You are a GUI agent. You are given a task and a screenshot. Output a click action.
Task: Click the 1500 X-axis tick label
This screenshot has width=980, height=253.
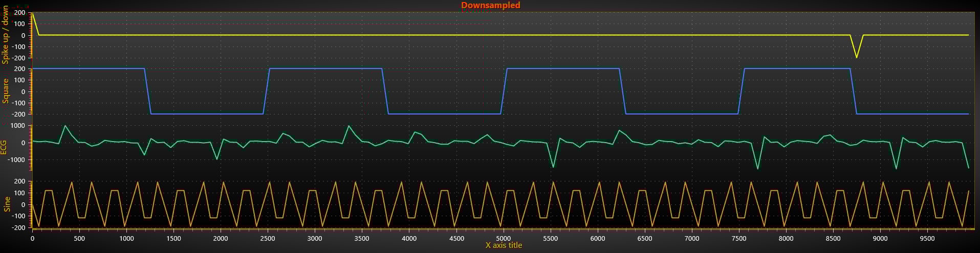(173, 238)
